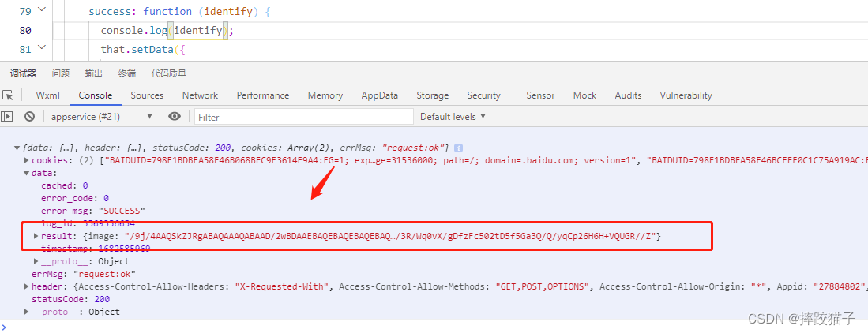Click the that.setData code line
The height and width of the screenshot is (333, 868).
point(141,49)
